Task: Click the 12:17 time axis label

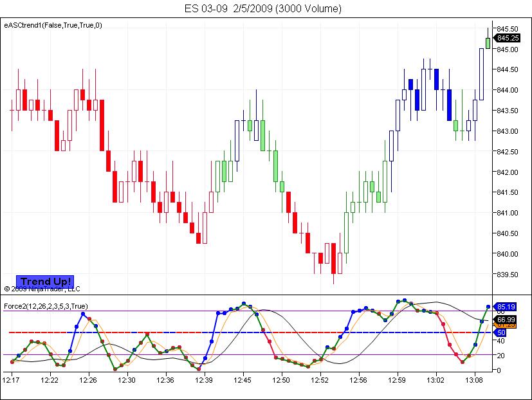Action: click(11, 380)
